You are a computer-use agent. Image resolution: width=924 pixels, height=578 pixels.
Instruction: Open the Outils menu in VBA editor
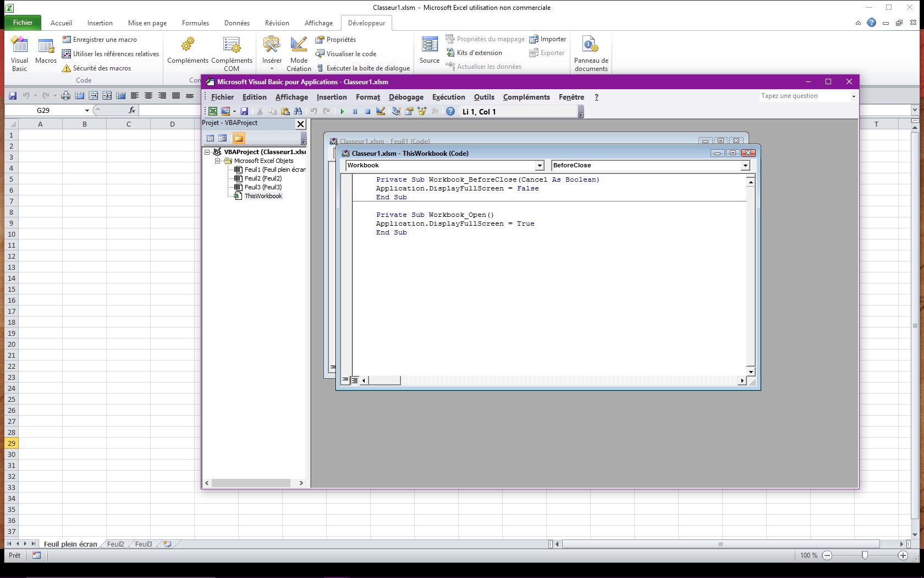click(484, 97)
